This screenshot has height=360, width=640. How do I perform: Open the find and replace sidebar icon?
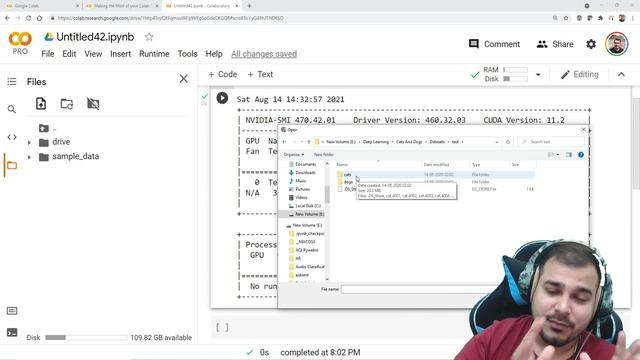(12, 109)
